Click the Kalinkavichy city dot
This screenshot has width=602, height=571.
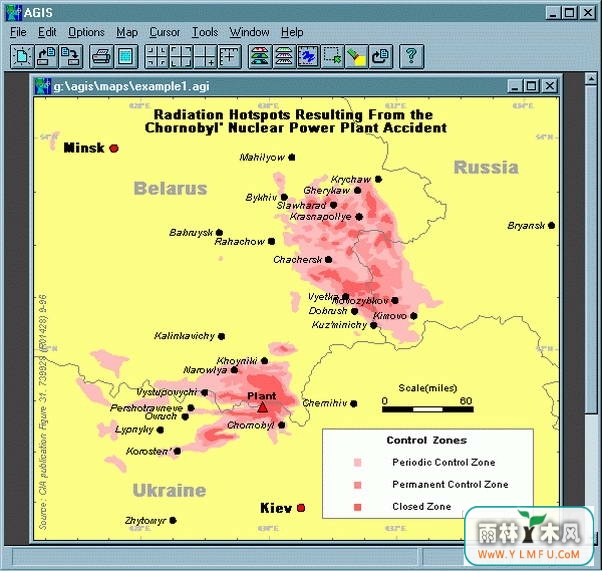222,336
